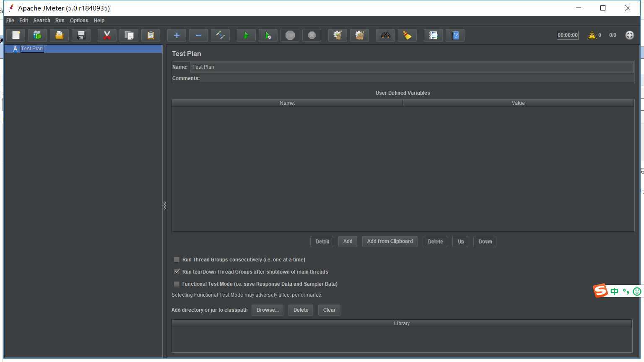This screenshot has width=644, height=362.
Task: Click Delete button beside Browse
Action: pos(301,310)
